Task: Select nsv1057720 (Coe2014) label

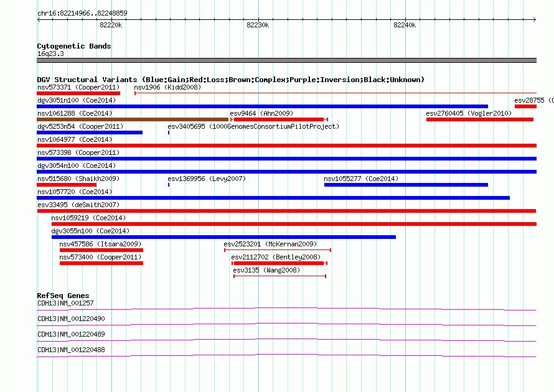Action: click(75, 192)
